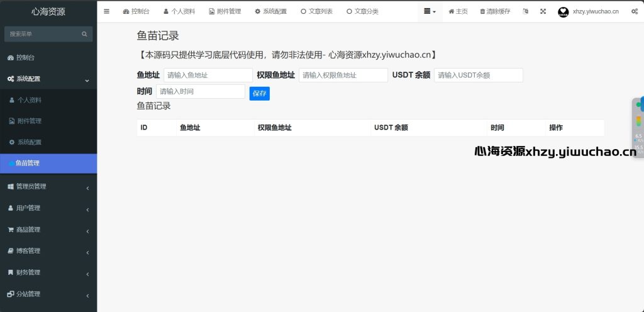Click the 控制台 dashboard icon in sidebar
Screen dimensions: 644x312
11,57
